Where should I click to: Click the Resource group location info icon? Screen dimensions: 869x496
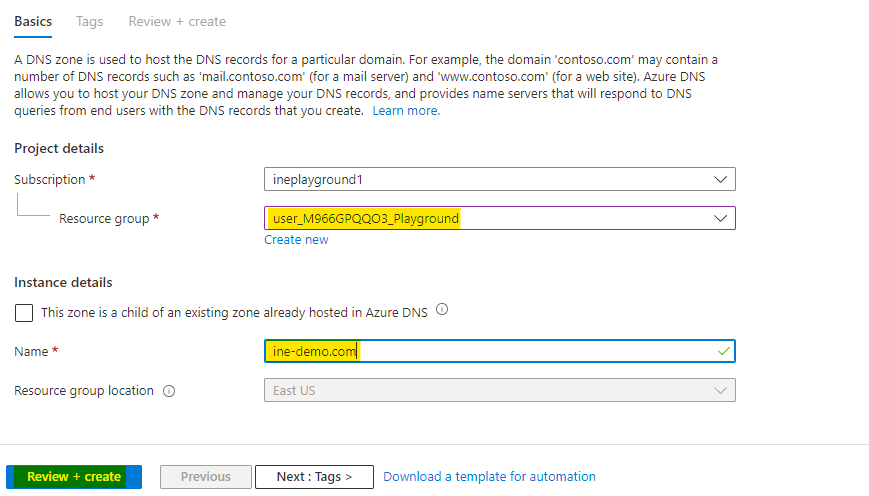point(168,391)
